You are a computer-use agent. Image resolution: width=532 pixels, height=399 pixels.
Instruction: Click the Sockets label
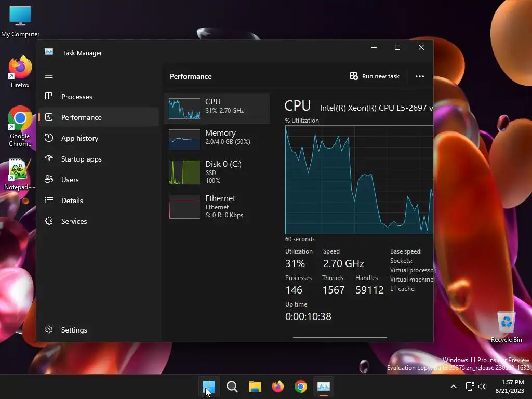point(401,261)
